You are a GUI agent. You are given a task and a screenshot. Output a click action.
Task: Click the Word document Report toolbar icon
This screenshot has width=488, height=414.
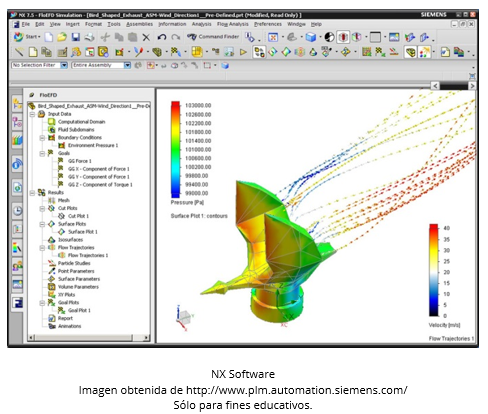445,52
